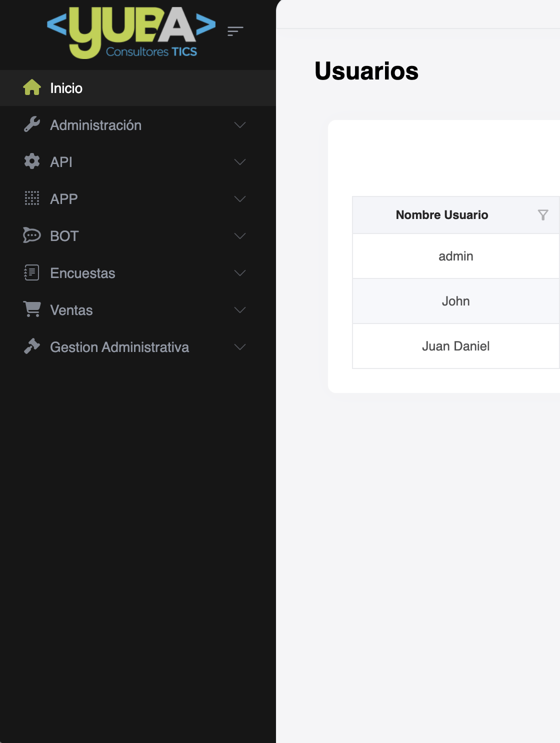This screenshot has width=560, height=743.
Task: Sort by Nombre Usuario column header
Action: coord(441,215)
